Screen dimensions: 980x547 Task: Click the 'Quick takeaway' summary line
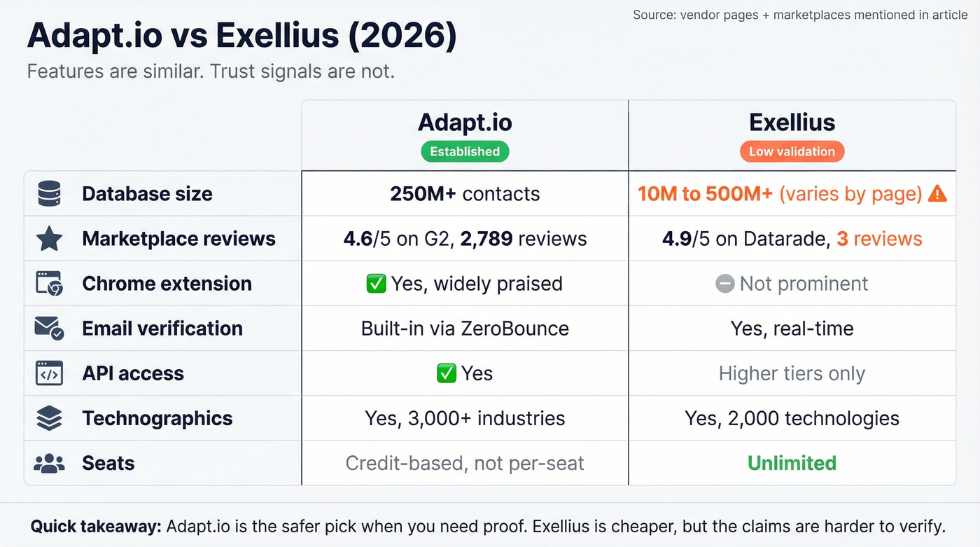point(489,527)
